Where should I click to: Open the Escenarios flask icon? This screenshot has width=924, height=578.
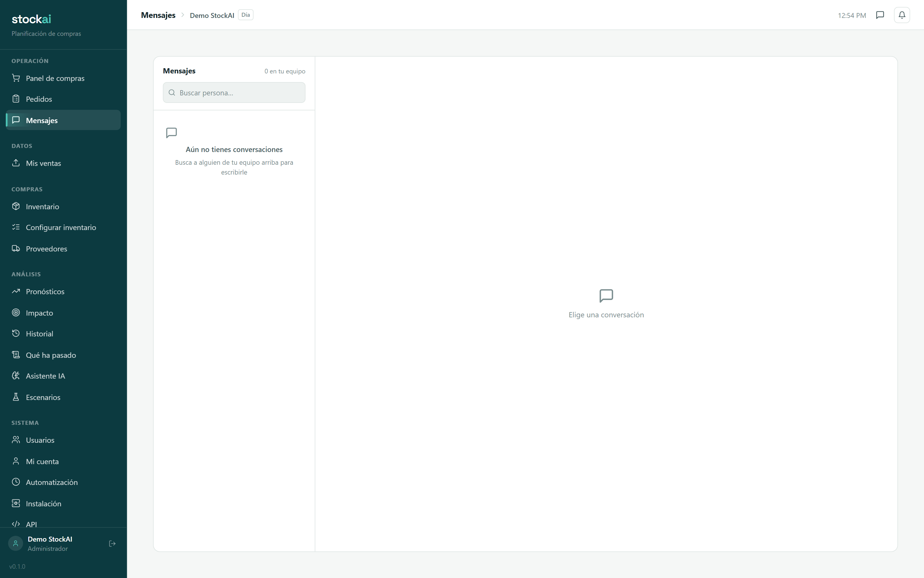pyautogui.click(x=16, y=397)
